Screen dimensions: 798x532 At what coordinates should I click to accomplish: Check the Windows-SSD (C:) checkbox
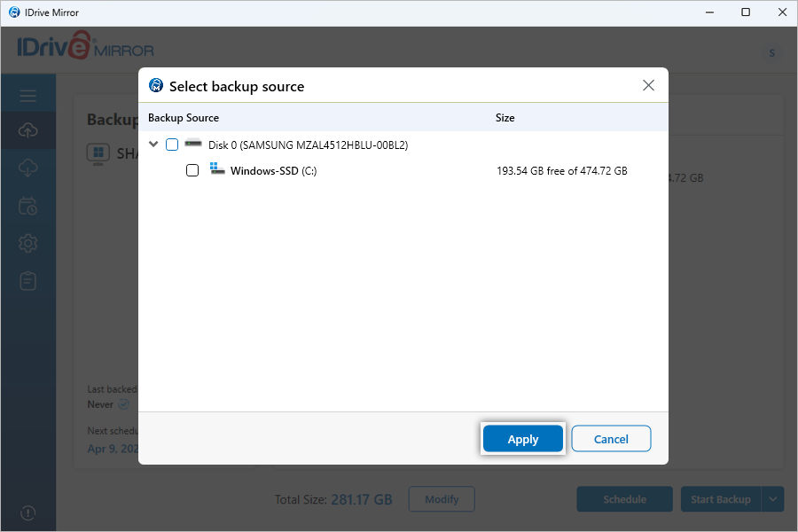pos(192,170)
